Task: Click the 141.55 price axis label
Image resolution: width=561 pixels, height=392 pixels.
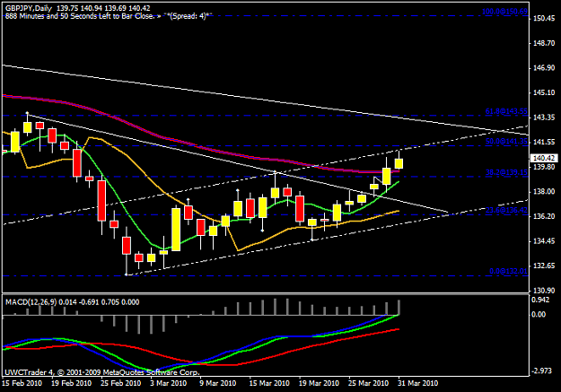Action: (x=544, y=142)
